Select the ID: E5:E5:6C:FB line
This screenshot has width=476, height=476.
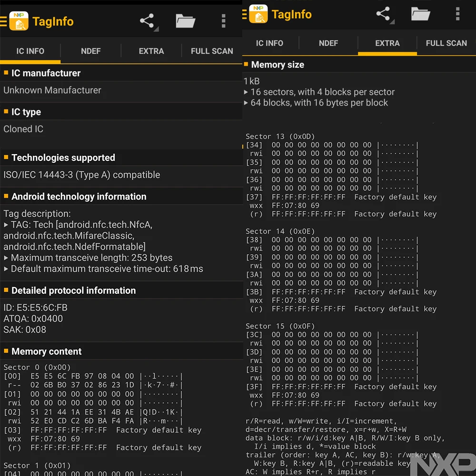tap(36, 307)
